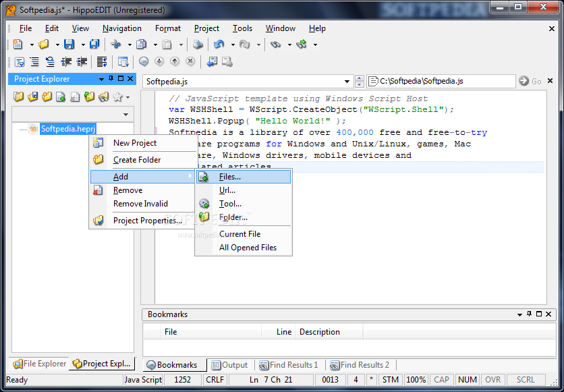Click the Find Next binoculars-with-arrow icon
Image resolution: width=564 pixels, height=392 pixels.
(301, 45)
